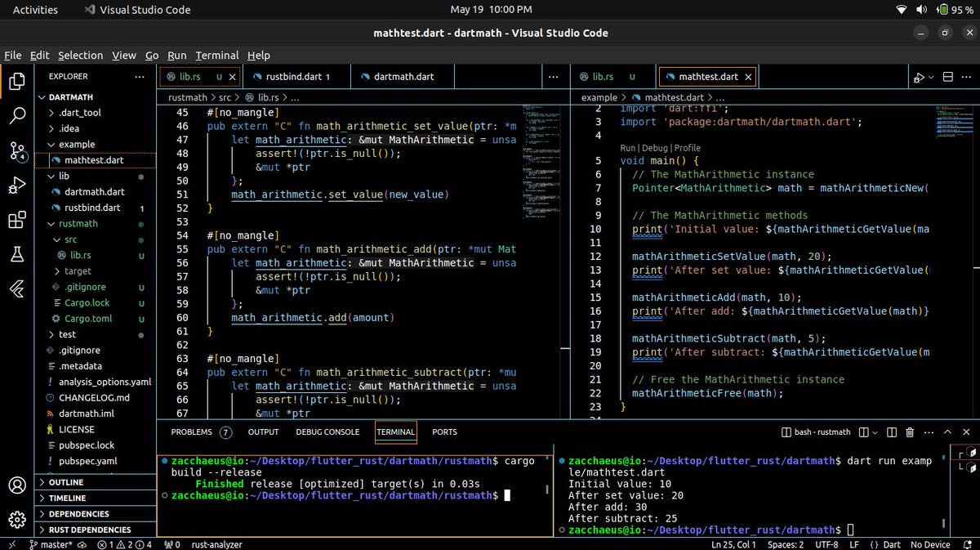Click the Run code lens above main
This screenshot has width=980, height=550.
(x=627, y=149)
